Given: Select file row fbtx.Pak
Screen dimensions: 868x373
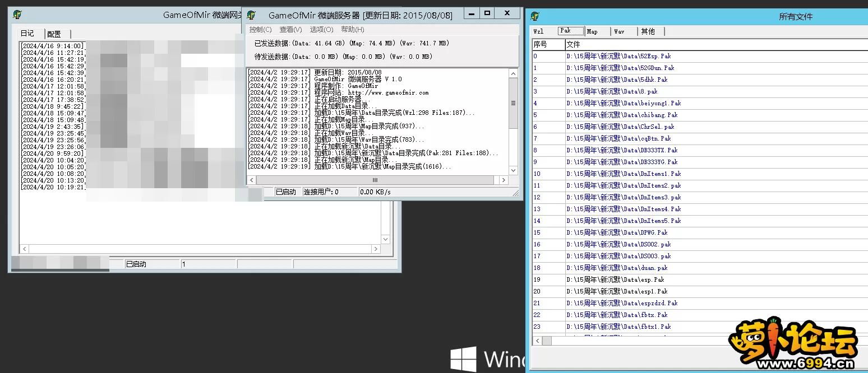Looking at the screenshot, I should coord(700,315).
